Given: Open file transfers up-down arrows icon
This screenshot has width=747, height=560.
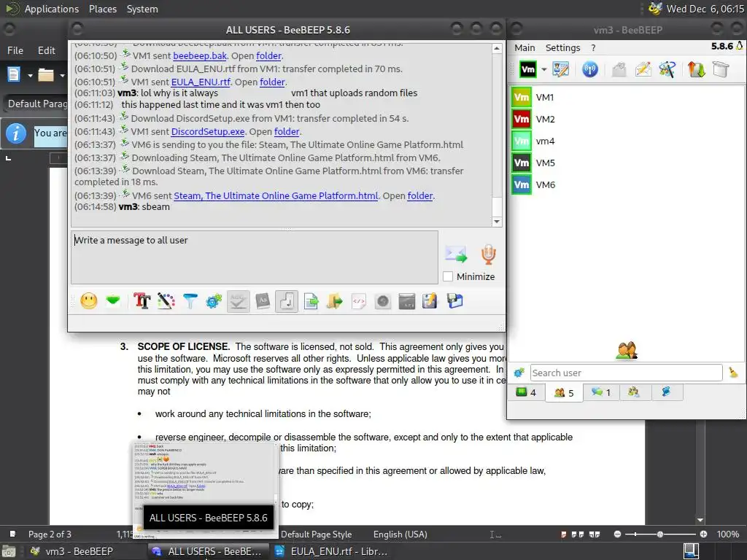Looking at the screenshot, I should click(x=696, y=69).
